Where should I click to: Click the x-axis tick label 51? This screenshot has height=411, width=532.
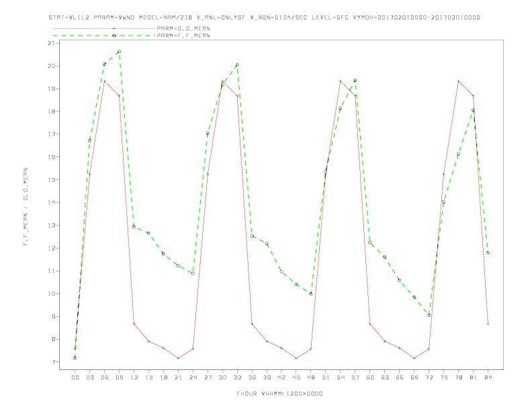[x=326, y=377]
